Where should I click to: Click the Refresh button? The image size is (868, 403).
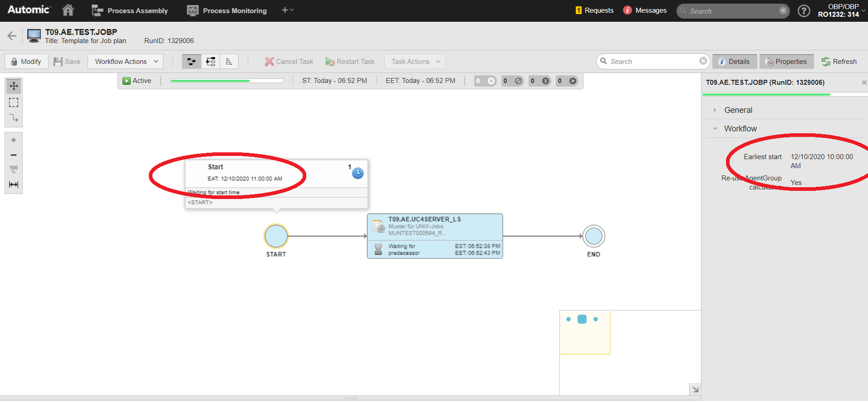(839, 62)
